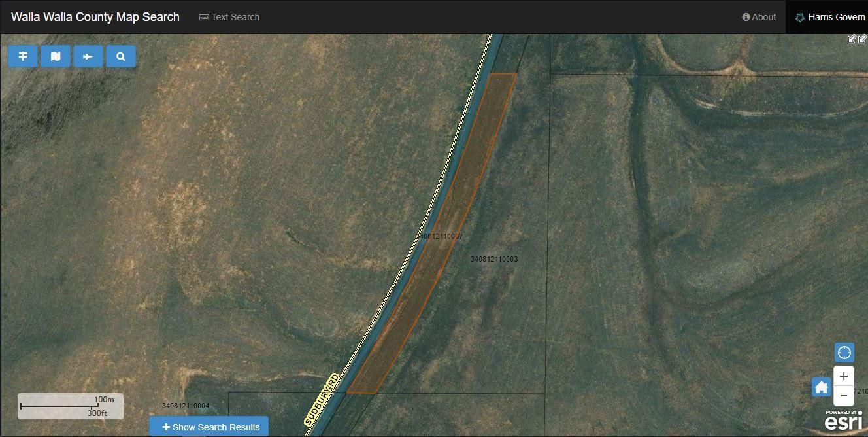868x437 pixels.
Task: Open the basemap map icon tool
Action: (x=56, y=56)
